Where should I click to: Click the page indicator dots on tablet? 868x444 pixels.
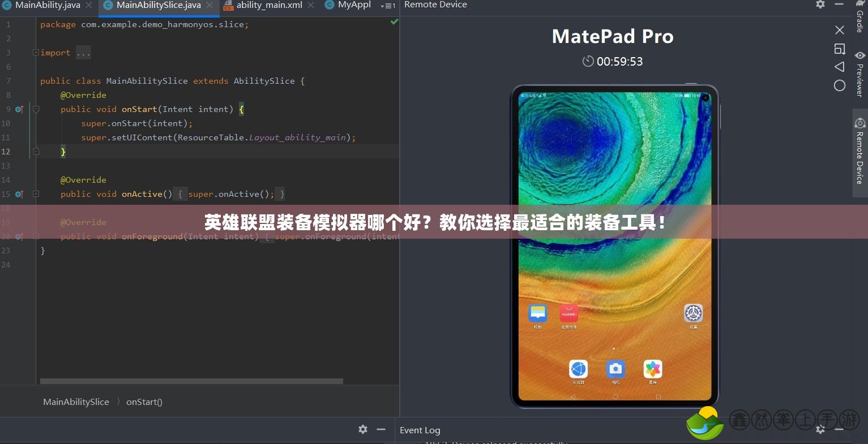(614, 348)
